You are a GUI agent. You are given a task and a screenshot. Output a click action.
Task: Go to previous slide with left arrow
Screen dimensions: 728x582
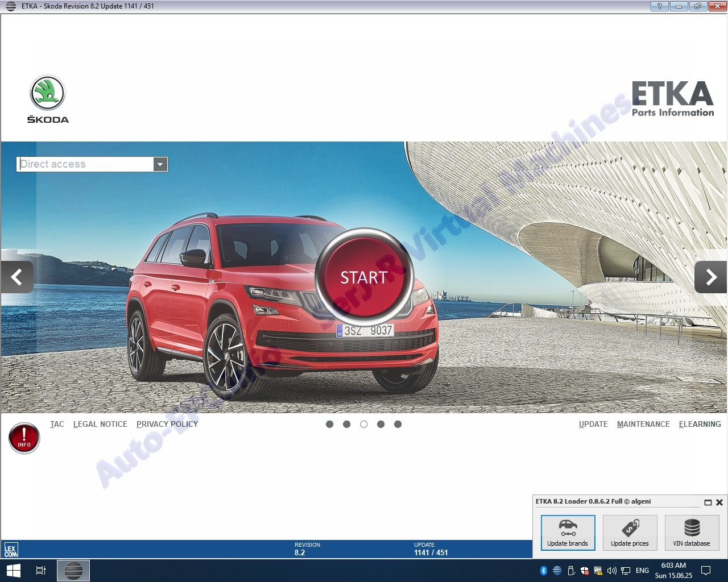click(x=17, y=277)
